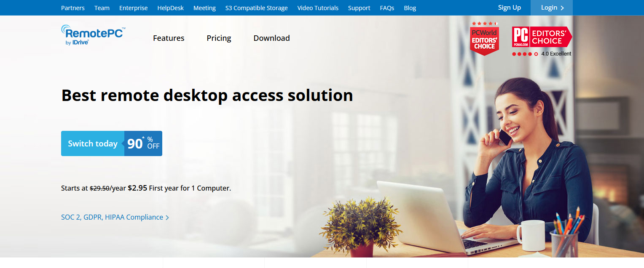Open the PCMag Editors' Choice badge

point(542,37)
